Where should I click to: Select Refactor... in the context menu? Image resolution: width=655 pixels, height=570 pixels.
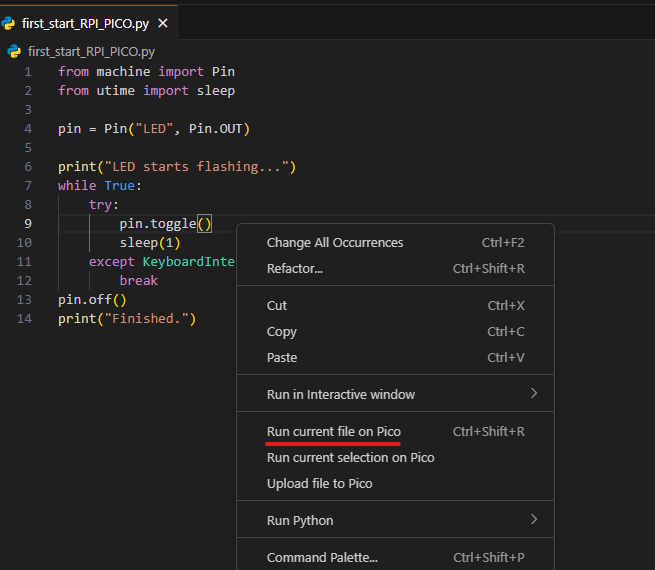[x=395, y=269]
